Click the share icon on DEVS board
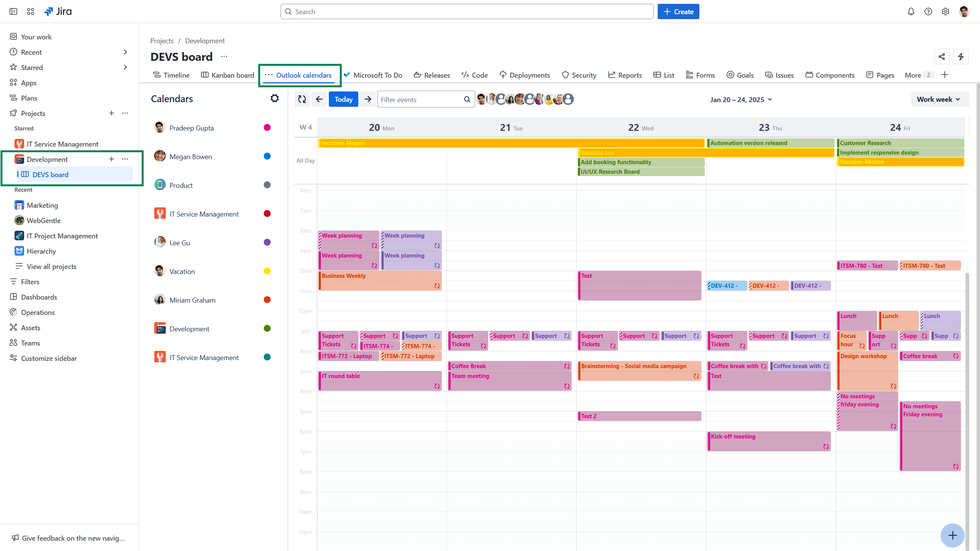980x551 pixels. pyautogui.click(x=942, y=57)
